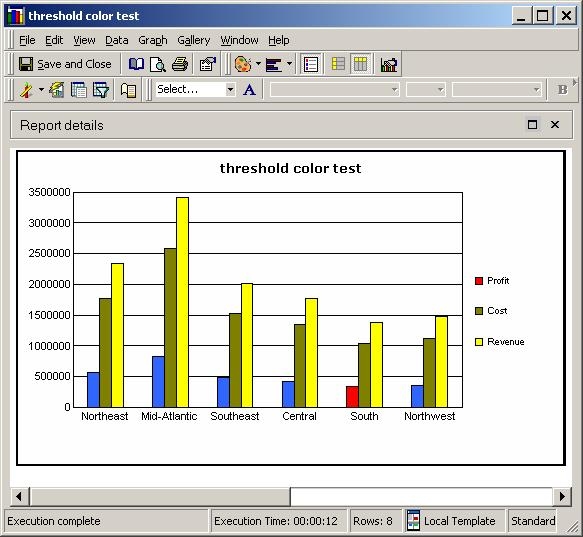
Task: Open the Graph menu
Action: 152,40
